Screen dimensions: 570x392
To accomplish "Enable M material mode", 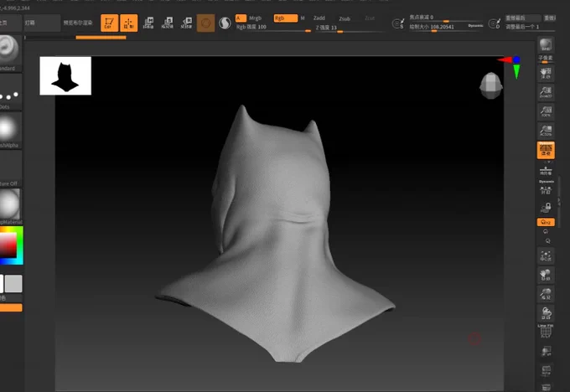I will [303, 18].
